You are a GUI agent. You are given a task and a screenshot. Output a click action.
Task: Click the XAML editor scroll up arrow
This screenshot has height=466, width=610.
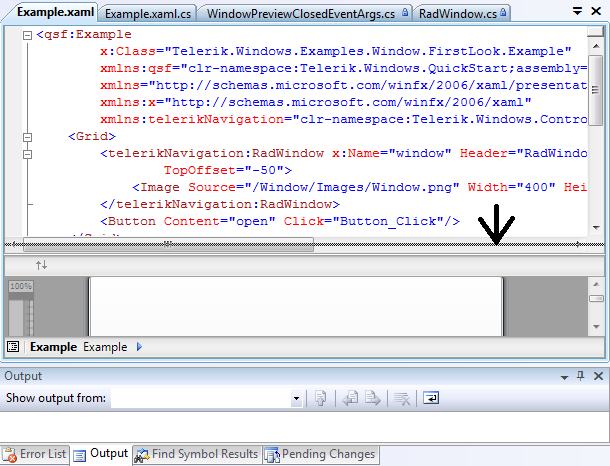tap(596, 46)
